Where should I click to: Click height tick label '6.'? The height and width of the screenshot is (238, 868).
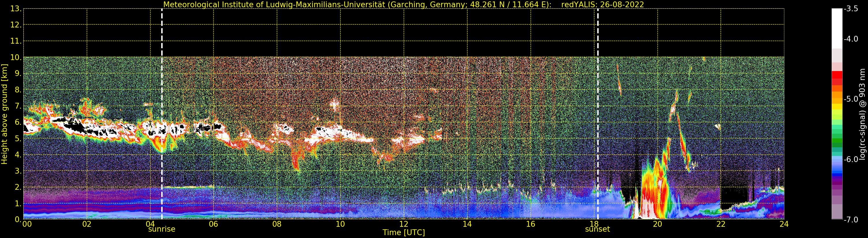tap(18, 122)
